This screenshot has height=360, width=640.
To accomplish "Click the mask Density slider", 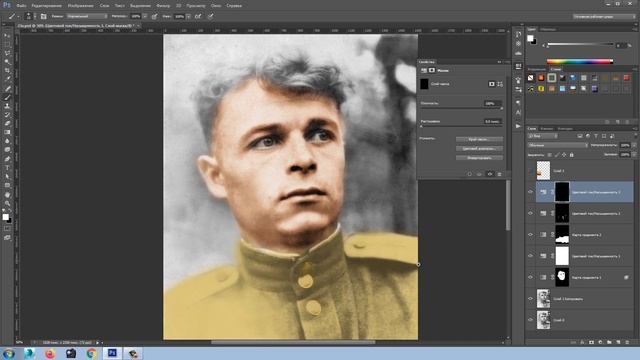I will point(462,108).
